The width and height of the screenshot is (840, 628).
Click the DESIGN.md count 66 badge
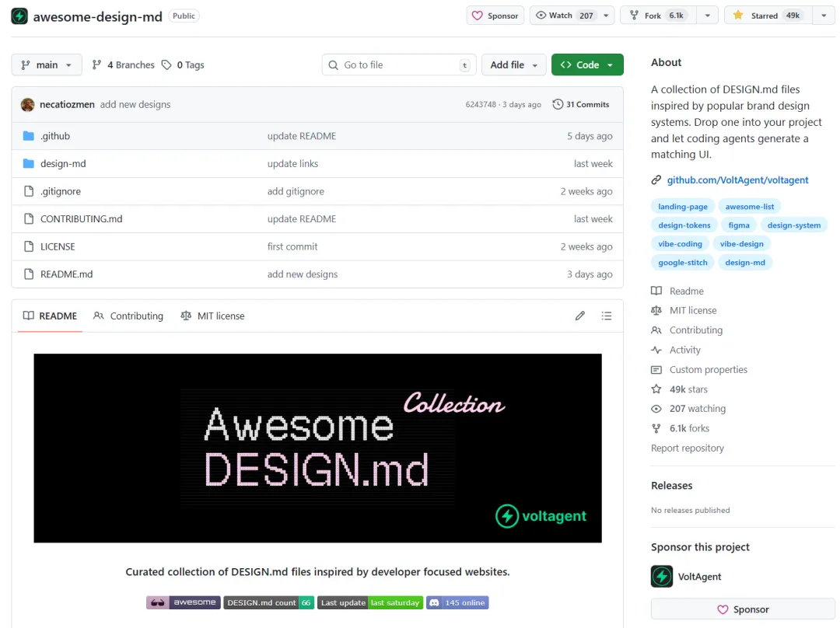pyautogui.click(x=269, y=602)
